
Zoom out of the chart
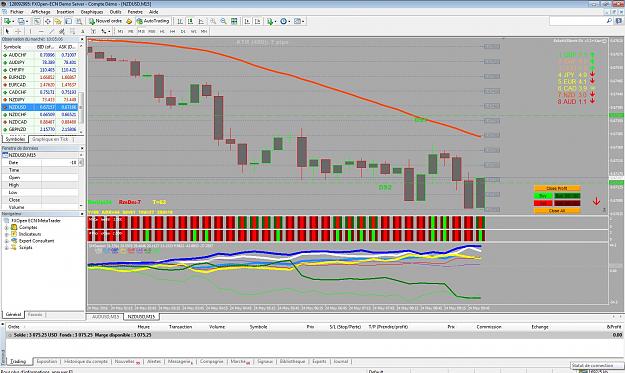pos(223,21)
